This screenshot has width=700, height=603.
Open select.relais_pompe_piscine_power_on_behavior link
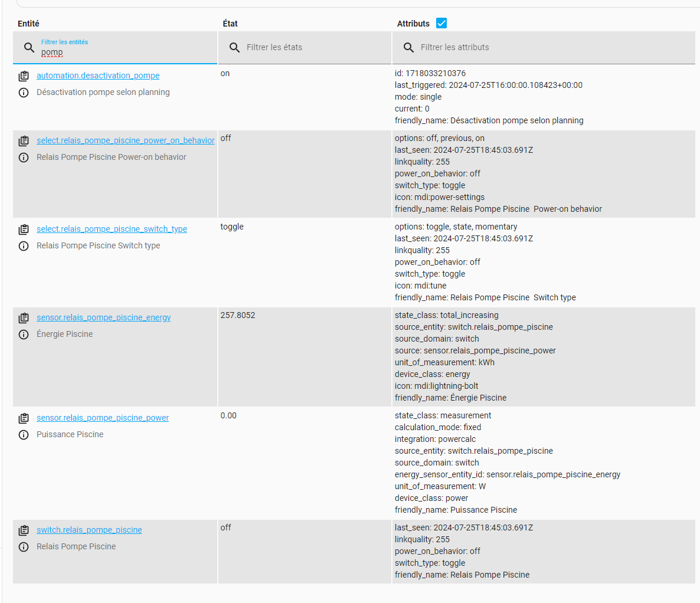(x=126, y=140)
